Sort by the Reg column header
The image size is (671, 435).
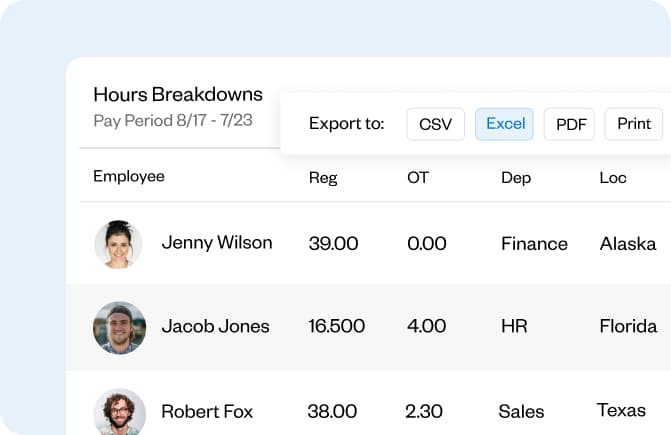323,178
